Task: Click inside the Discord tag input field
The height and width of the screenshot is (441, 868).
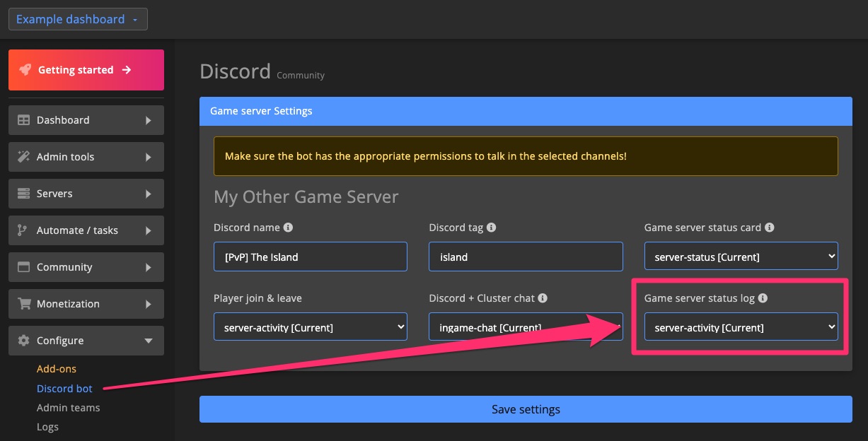Action: click(526, 257)
